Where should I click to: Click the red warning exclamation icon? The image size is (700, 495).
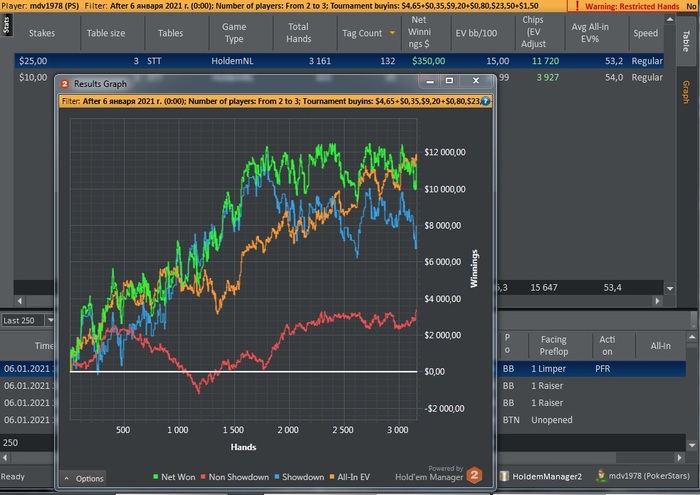[x=577, y=6]
